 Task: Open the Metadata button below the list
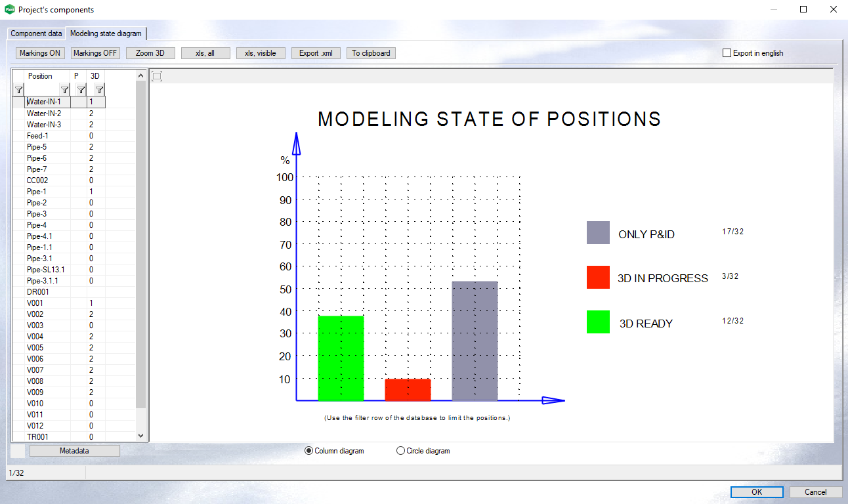[x=74, y=451]
